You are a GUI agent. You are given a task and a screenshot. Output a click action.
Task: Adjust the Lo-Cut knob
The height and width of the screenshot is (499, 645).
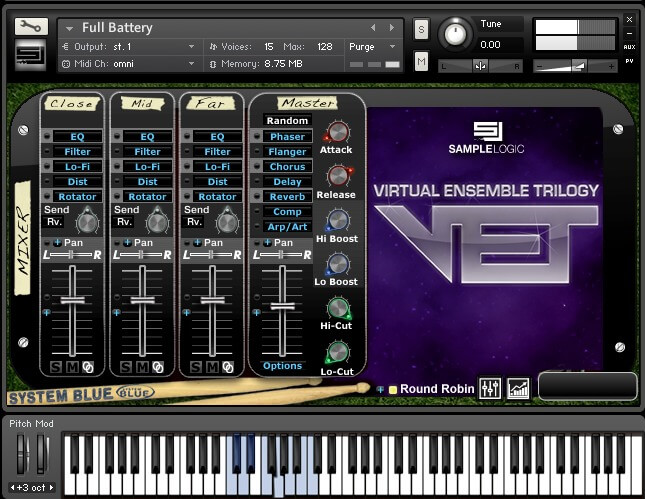[338, 353]
